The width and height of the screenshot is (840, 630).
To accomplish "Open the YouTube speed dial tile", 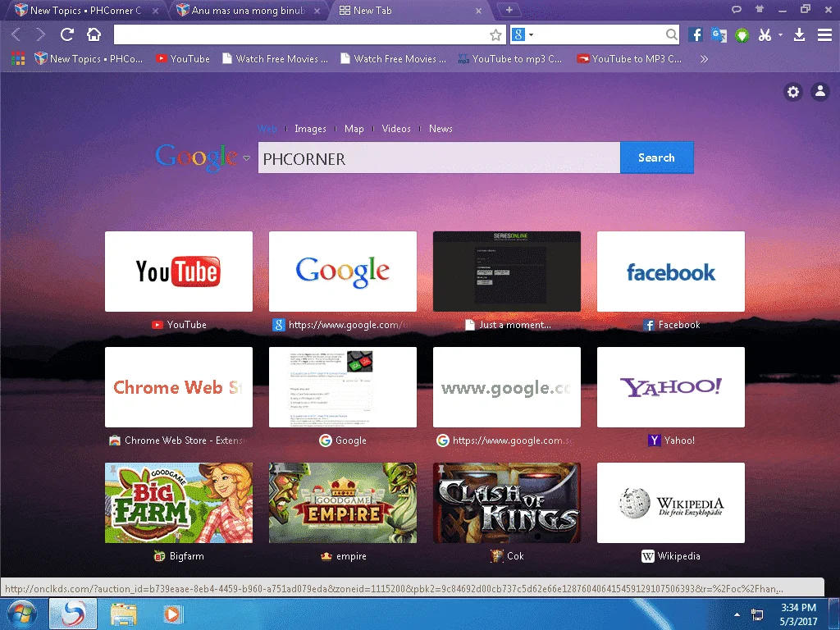I will coord(178,272).
